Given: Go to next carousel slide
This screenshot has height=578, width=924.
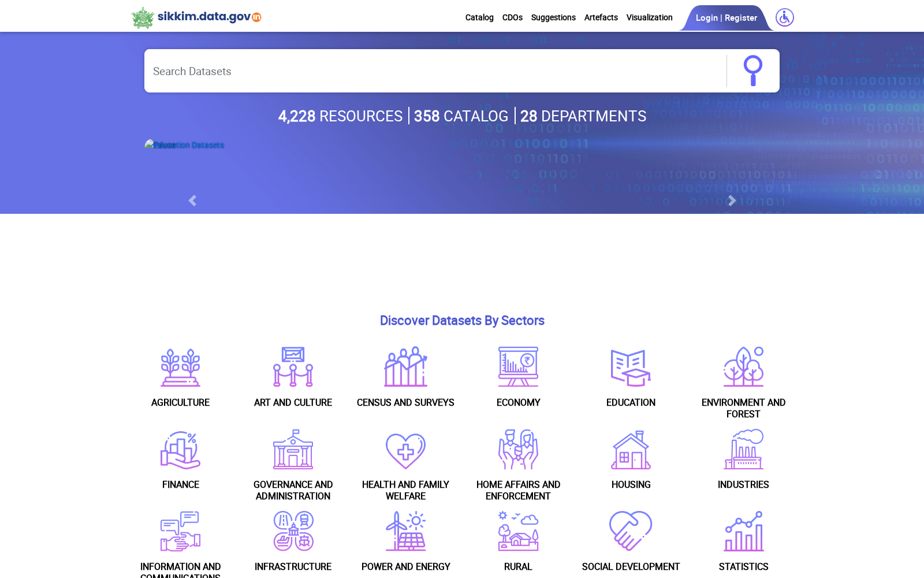Looking at the screenshot, I should [732, 201].
